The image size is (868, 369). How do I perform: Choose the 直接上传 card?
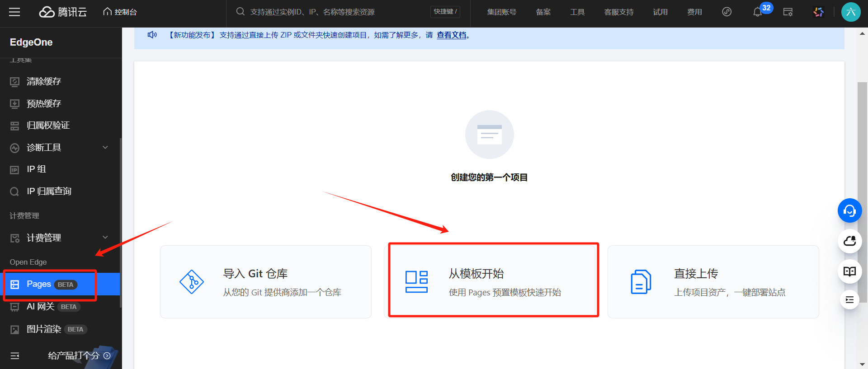click(x=713, y=282)
